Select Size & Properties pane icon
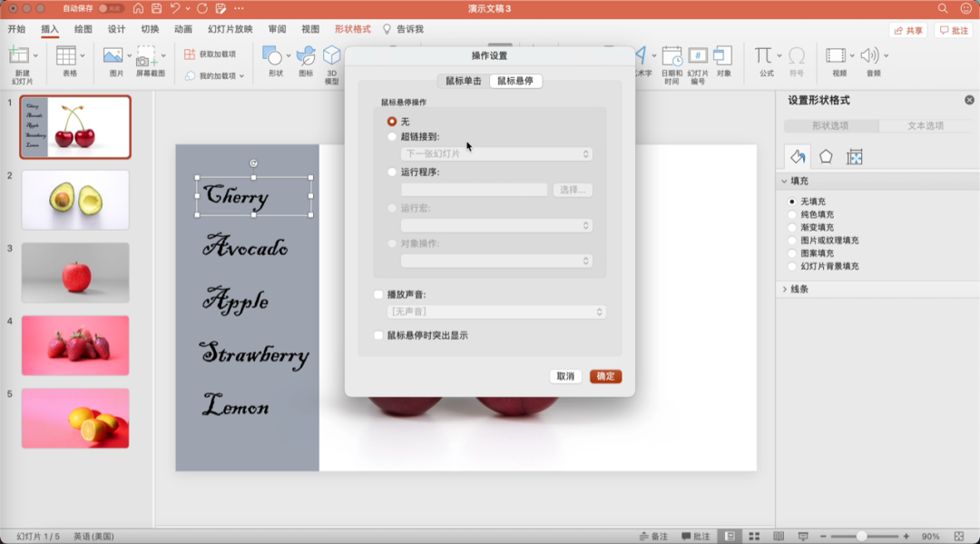The height and width of the screenshot is (544, 980). 855,157
